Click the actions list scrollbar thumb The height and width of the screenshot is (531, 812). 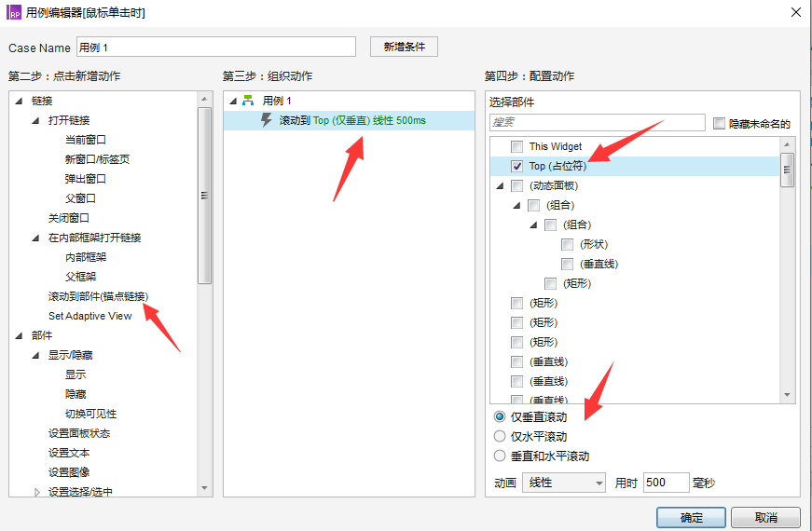point(204,196)
